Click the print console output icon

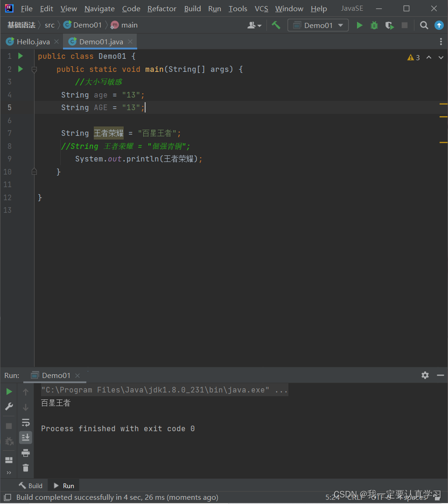26,453
